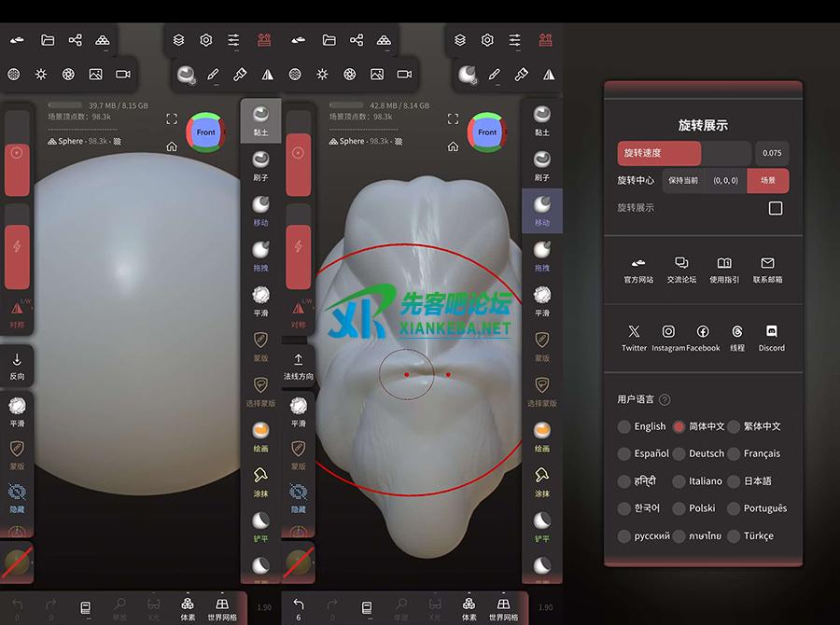840x625 pixels.
Task: Choose Deutsch language option
Action: 679,453
